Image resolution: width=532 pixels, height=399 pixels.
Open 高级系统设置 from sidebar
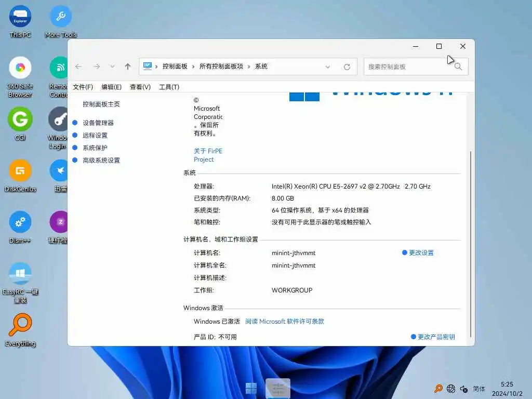pyautogui.click(x=101, y=161)
